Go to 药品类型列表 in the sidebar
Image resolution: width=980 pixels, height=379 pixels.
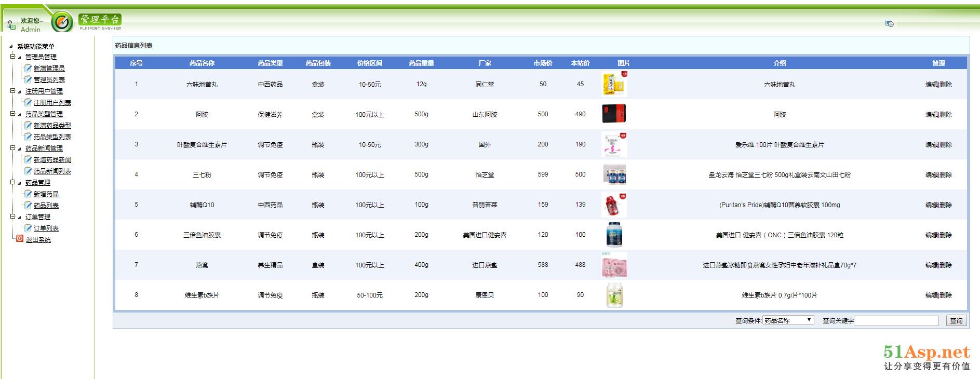pyautogui.click(x=52, y=137)
